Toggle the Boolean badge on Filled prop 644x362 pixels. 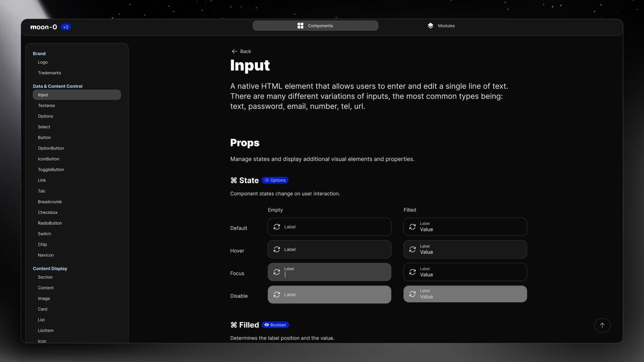pos(276,325)
